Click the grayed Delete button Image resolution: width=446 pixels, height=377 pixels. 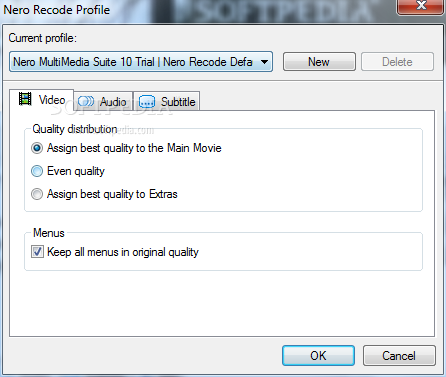pyautogui.click(x=397, y=62)
